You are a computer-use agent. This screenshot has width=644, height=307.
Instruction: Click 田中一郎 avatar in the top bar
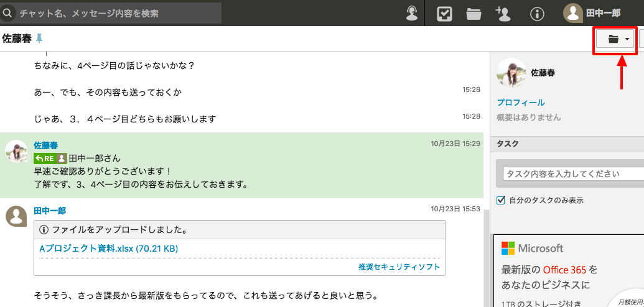tap(572, 14)
